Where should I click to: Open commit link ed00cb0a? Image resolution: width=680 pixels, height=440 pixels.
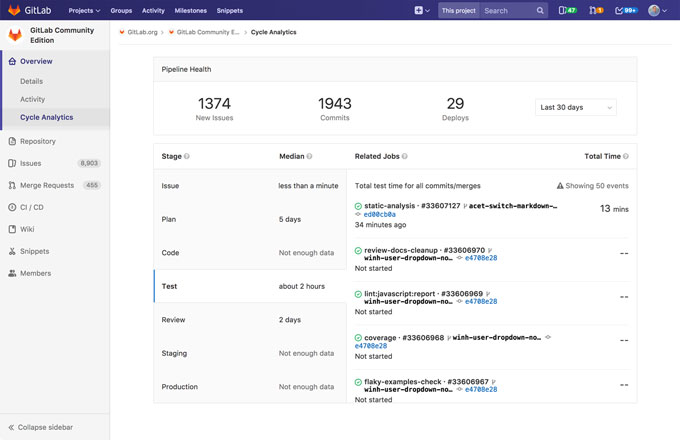[380, 215]
